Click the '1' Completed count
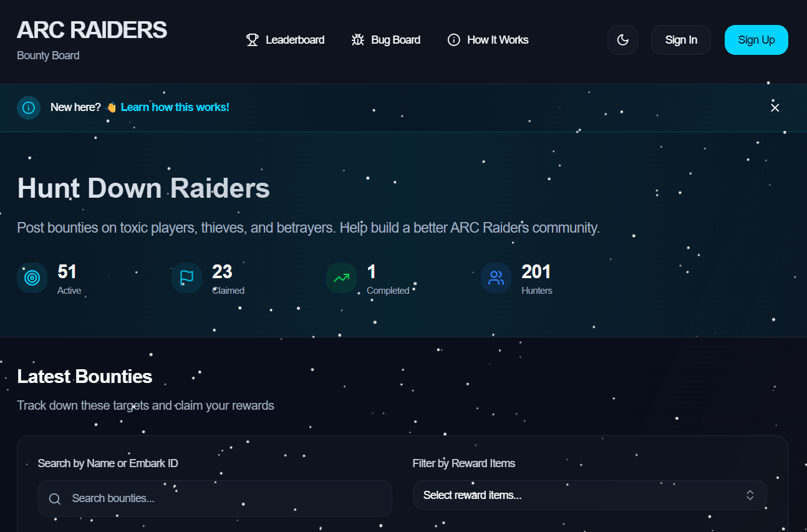Image resolution: width=807 pixels, height=532 pixels. pyautogui.click(x=372, y=272)
